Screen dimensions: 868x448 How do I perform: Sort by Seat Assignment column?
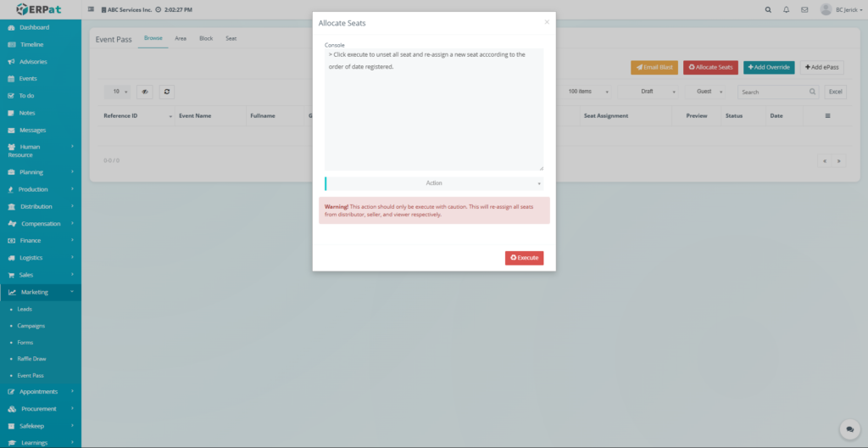(625, 116)
